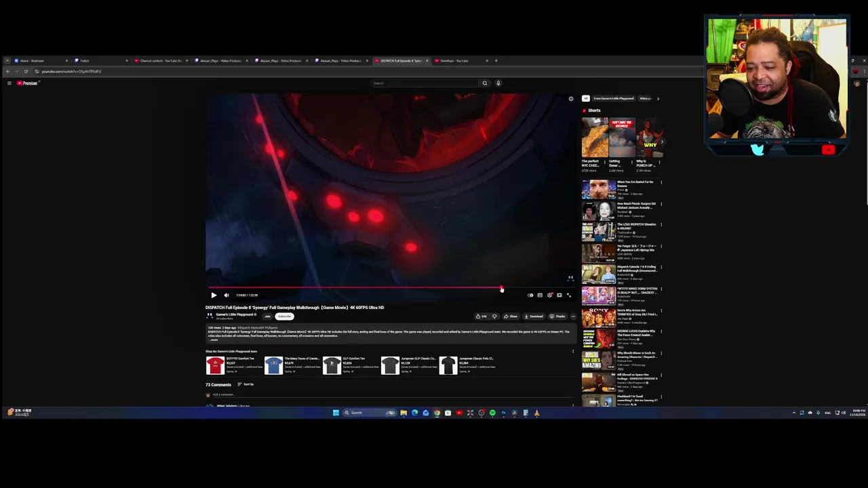Subscribe to Gamer's Little Playground
868x488 pixels.
[284, 317]
